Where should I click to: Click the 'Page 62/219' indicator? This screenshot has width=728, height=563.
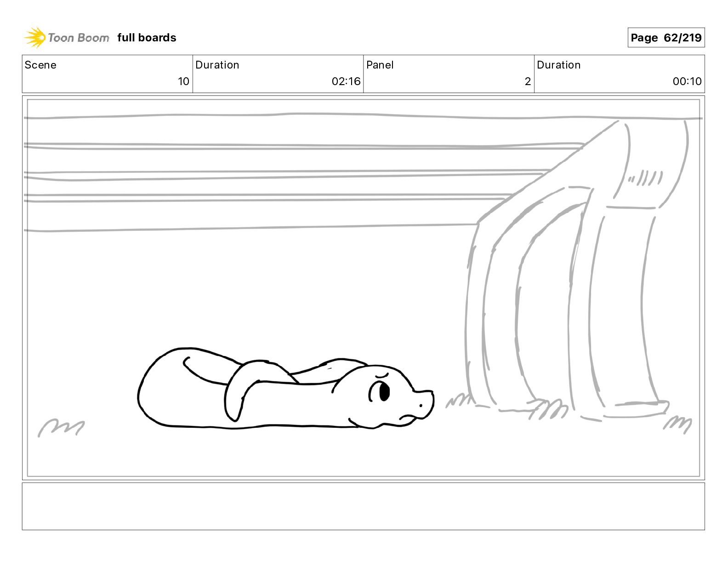click(x=666, y=38)
